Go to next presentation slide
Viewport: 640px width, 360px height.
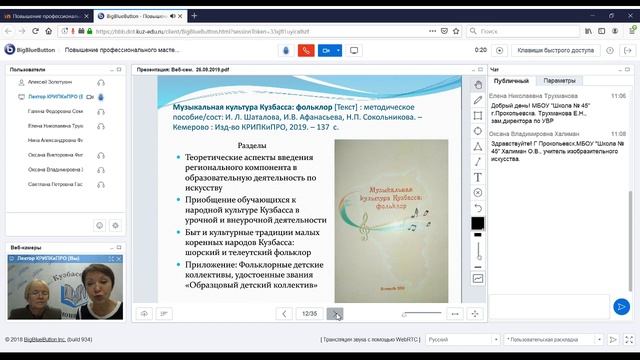pyautogui.click(x=335, y=314)
